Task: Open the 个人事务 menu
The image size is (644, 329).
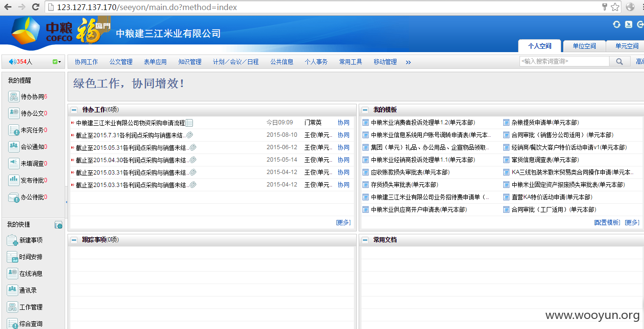Action: pyautogui.click(x=316, y=62)
